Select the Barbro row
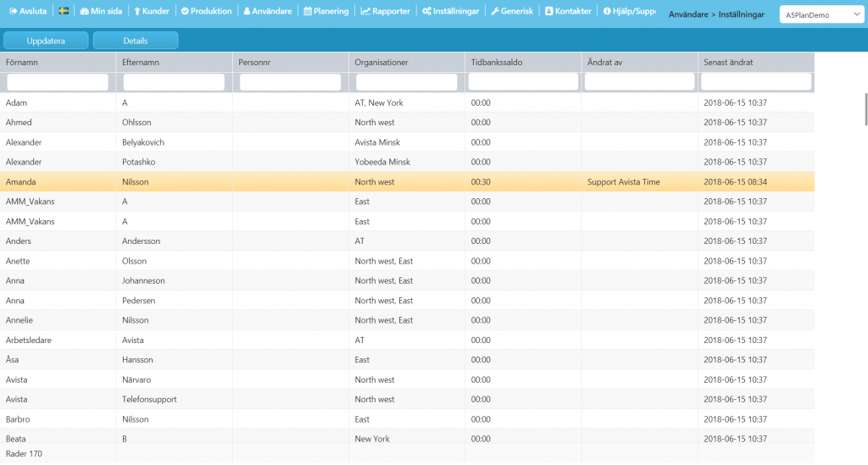This screenshot has width=868, height=465. coord(407,419)
